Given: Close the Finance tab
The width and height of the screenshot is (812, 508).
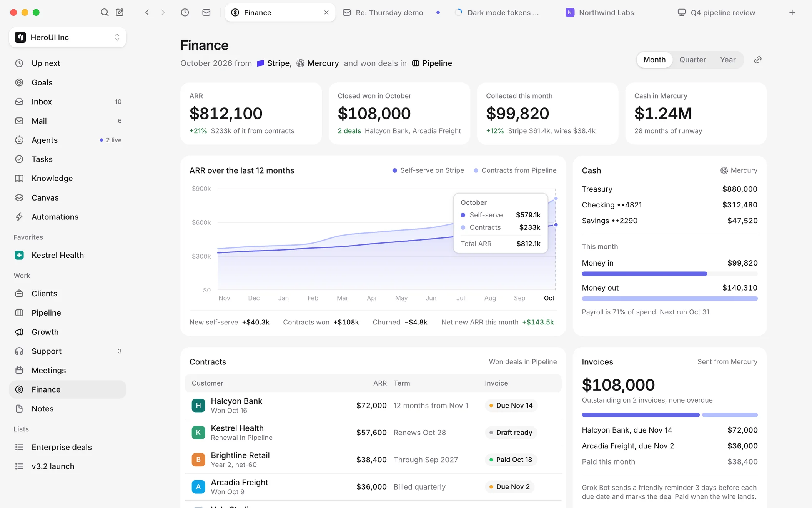Looking at the screenshot, I should (326, 12).
